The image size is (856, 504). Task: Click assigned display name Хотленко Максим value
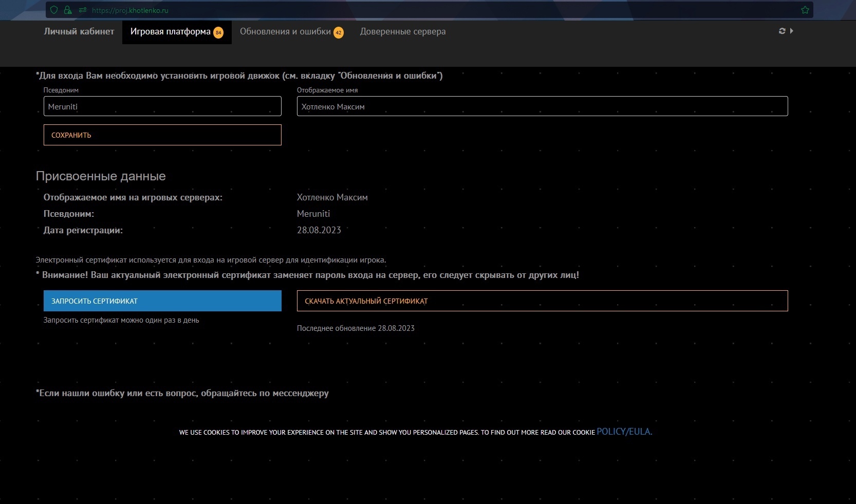(x=332, y=197)
